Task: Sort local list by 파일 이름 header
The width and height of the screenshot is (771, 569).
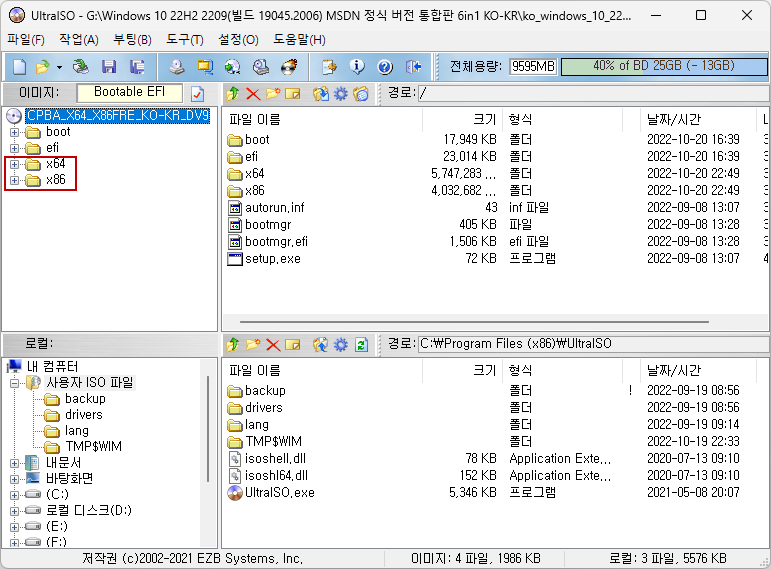Action: click(323, 370)
